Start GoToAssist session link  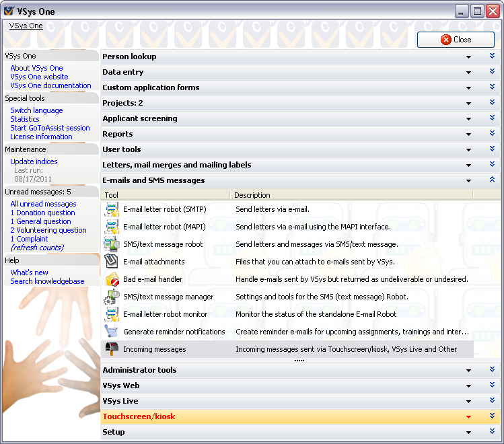(x=50, y=128)
